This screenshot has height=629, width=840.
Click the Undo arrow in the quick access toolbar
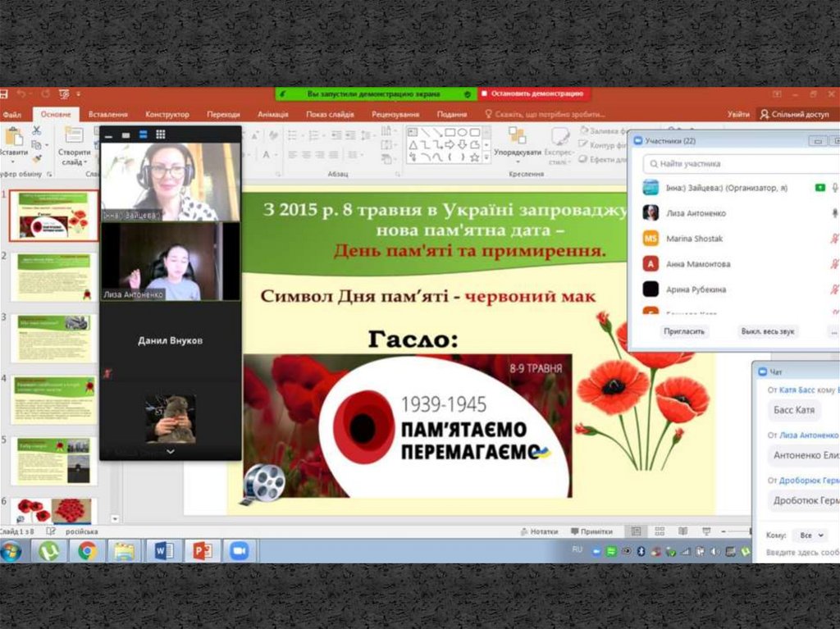tap(21, 94)
